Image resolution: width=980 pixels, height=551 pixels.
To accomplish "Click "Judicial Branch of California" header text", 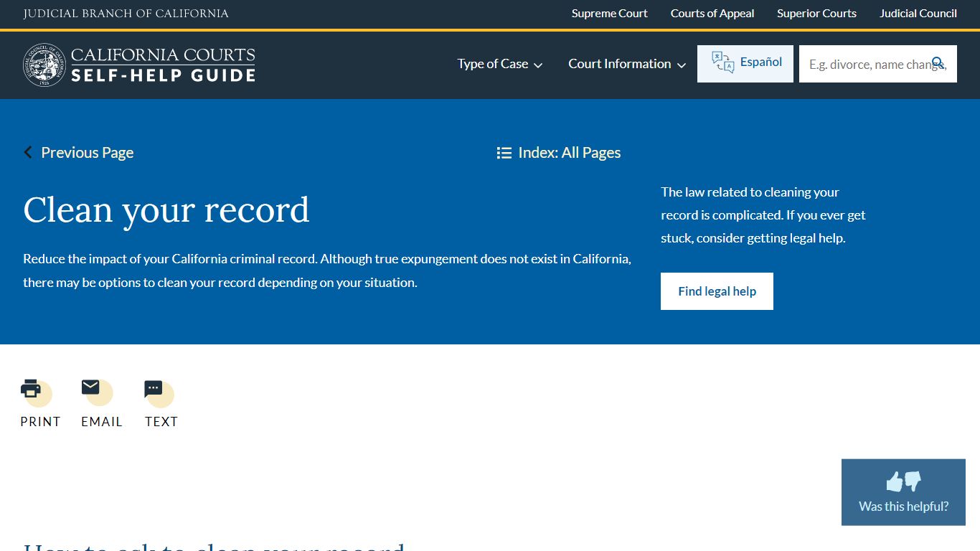I will pyautogui.click(x=126, y=14).
